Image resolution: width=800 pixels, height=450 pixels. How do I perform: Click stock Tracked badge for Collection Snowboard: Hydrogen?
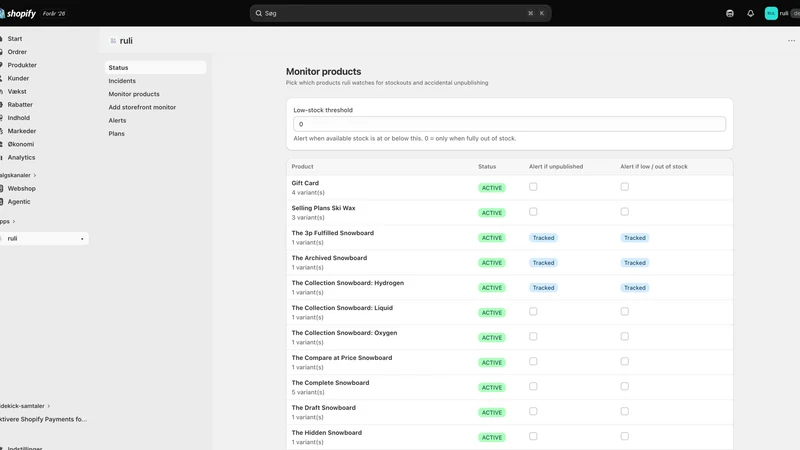(x=635, y=288)
